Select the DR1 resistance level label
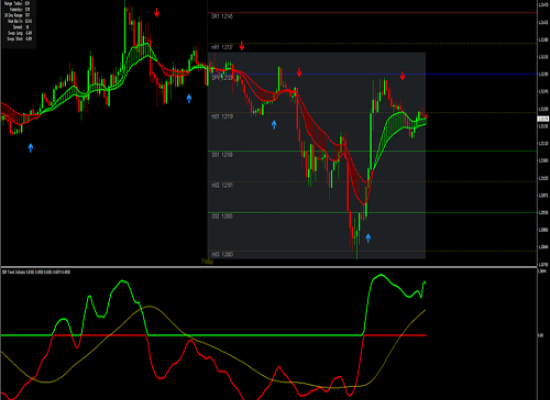550x400 pixels. pyautogui.click(x=222, y=16)
